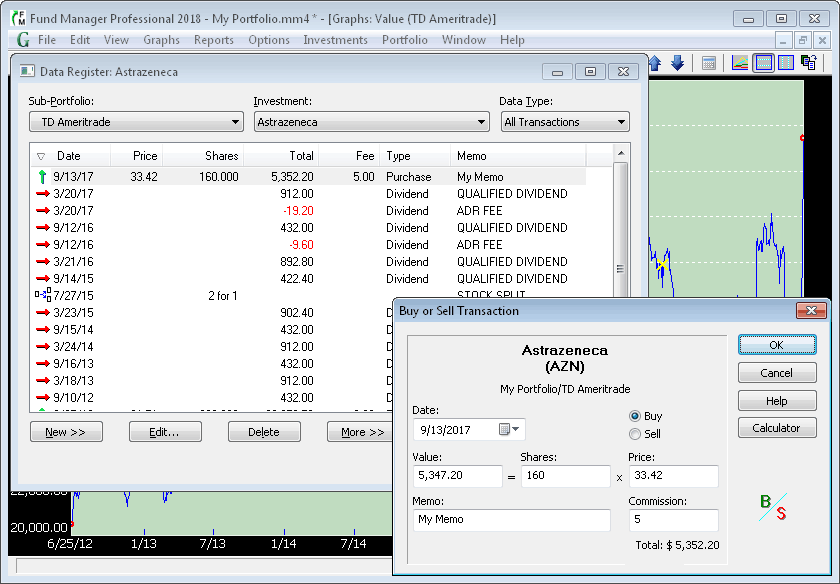Image resolution: width=840 pixels, height=584 pixels.
Task: Click the red arrow icon on the 9/16/13 row
Action: click(43, 364)
